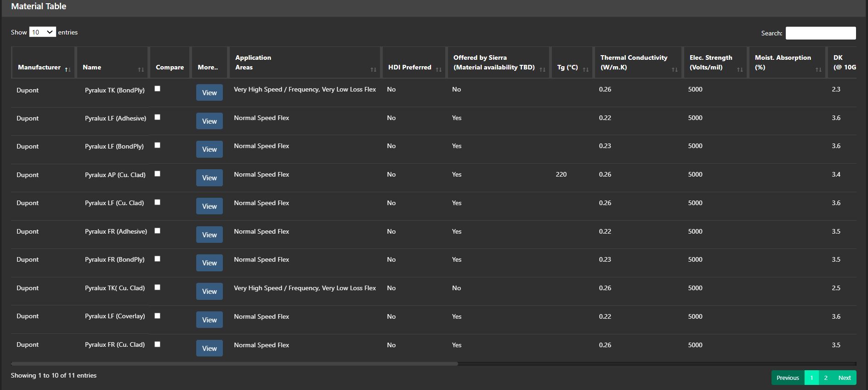Viewport: 868px width, 390px height.
Task: Check Compare box for Pyralux TK( Cu. Clad)
Action: 158,287
